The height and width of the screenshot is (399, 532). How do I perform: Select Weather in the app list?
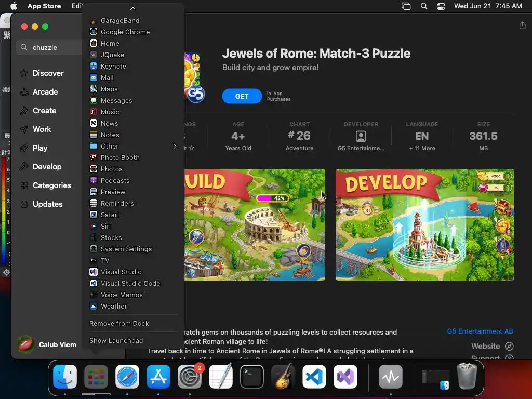click(133, 306)
